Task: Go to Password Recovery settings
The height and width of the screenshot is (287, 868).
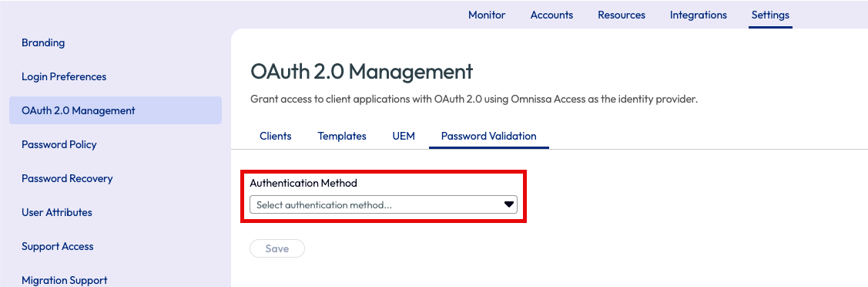Action: click(x=67, y=178)
